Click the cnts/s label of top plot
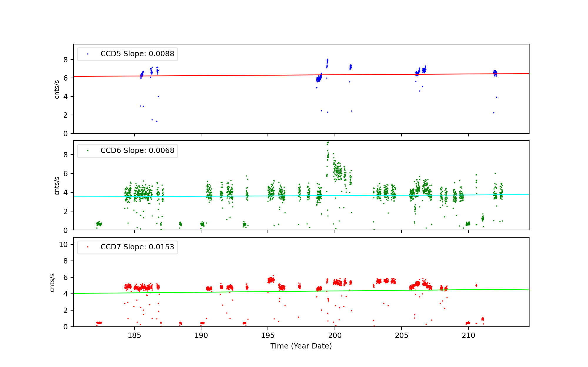This screenshot has width=588, height=367. 57,89
